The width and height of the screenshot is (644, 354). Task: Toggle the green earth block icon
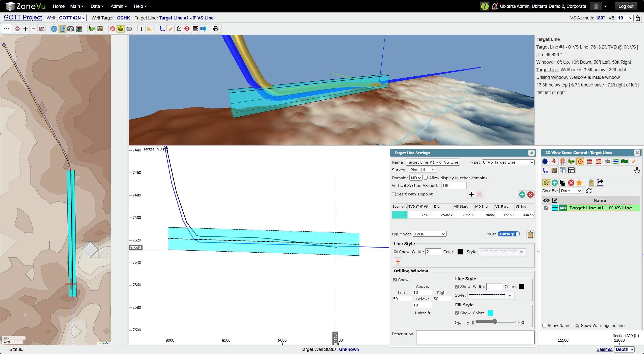pos(121,29)
